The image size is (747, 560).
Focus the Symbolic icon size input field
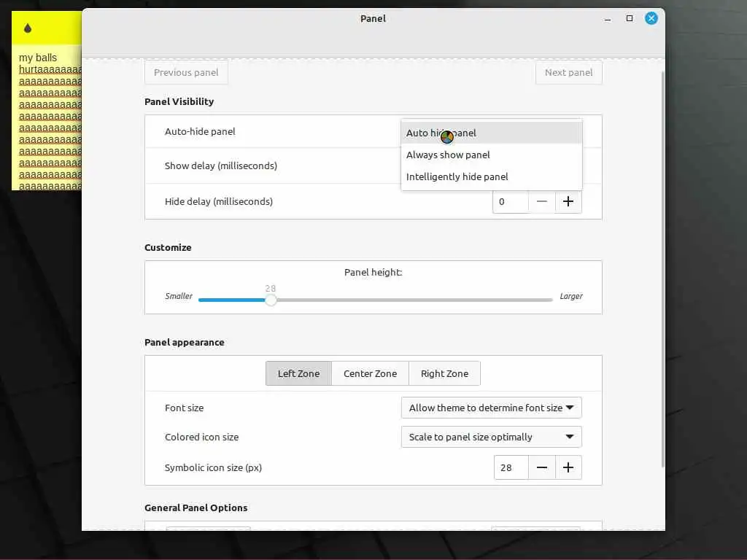pyautogui.click(x=511, y=467)
